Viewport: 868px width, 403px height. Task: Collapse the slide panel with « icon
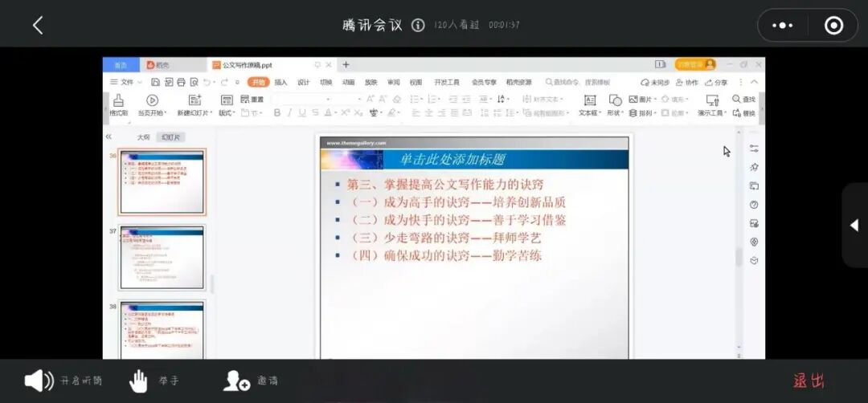[x=108, y=136]
